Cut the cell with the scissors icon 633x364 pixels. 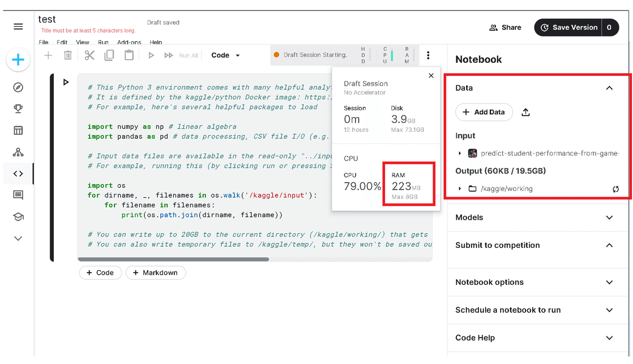click(x=89, y=55)
